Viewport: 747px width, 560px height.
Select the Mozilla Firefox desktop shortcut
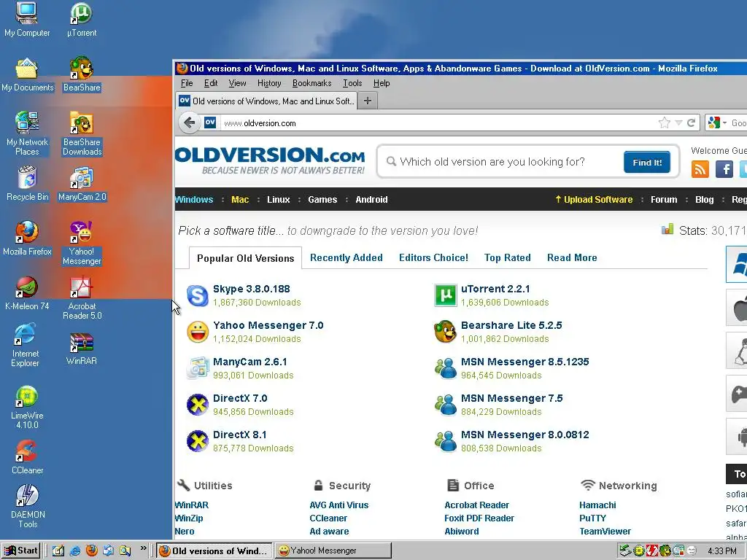pos(27,238)
